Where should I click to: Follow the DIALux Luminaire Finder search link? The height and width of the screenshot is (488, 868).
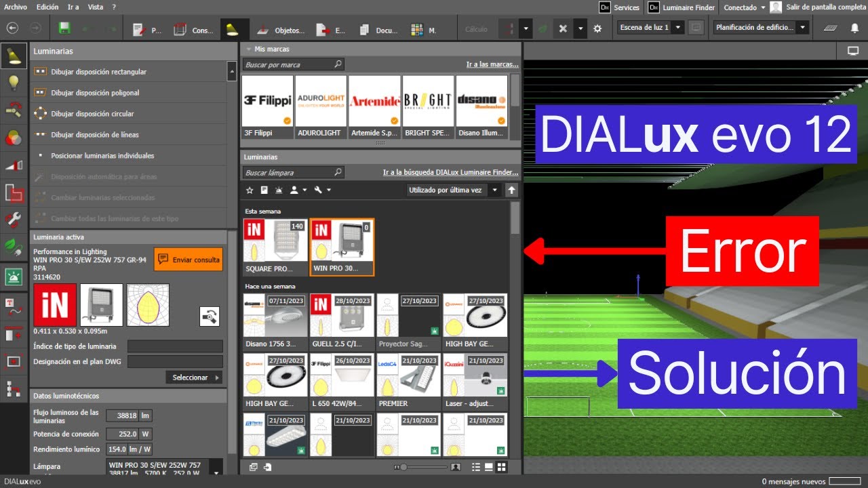[451, 173]
